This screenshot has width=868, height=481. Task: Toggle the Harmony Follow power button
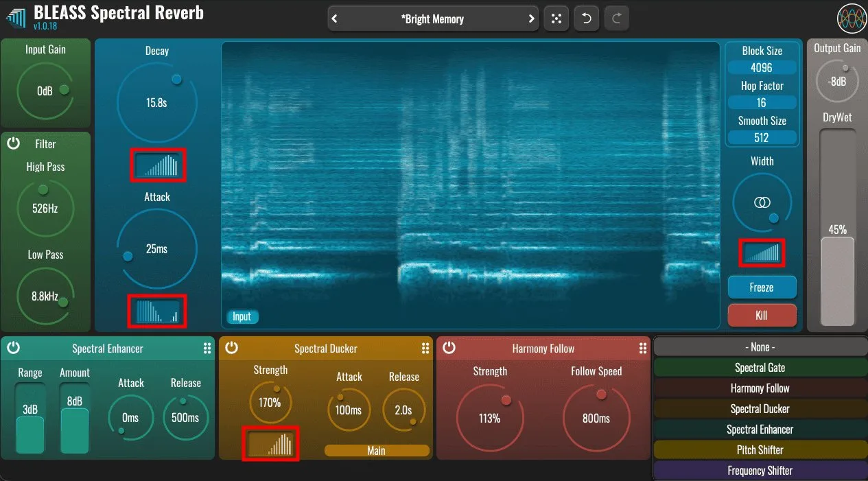coord(449,348)
